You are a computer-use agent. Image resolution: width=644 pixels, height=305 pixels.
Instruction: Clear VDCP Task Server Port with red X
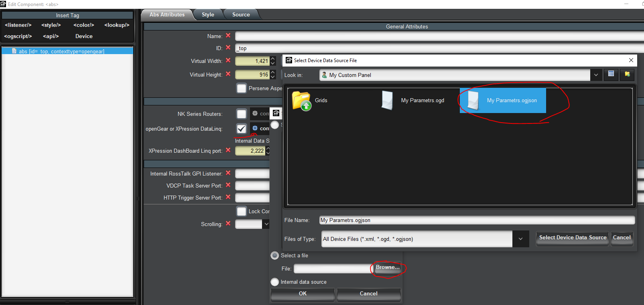tap(228, 185)
